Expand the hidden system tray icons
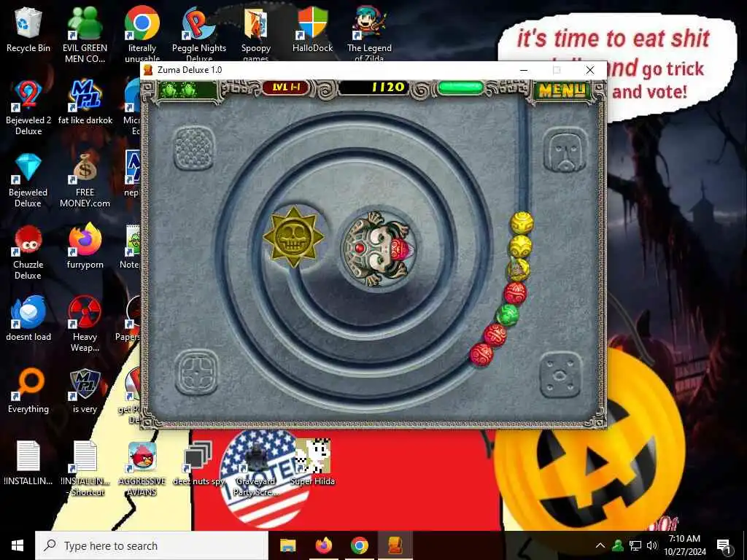This screenshot has width=747, height=560. (x=600, y=545)
